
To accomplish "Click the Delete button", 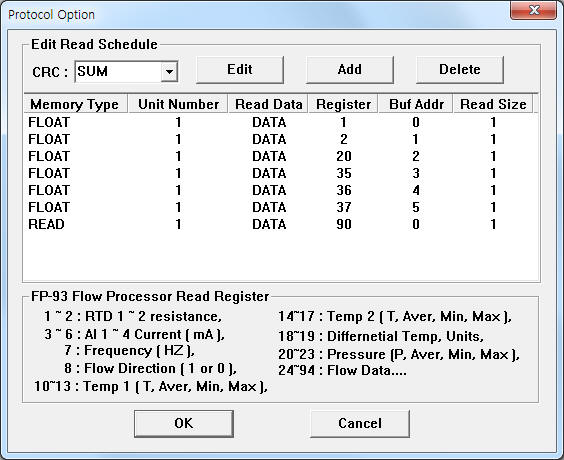I will tap(460, 70).
